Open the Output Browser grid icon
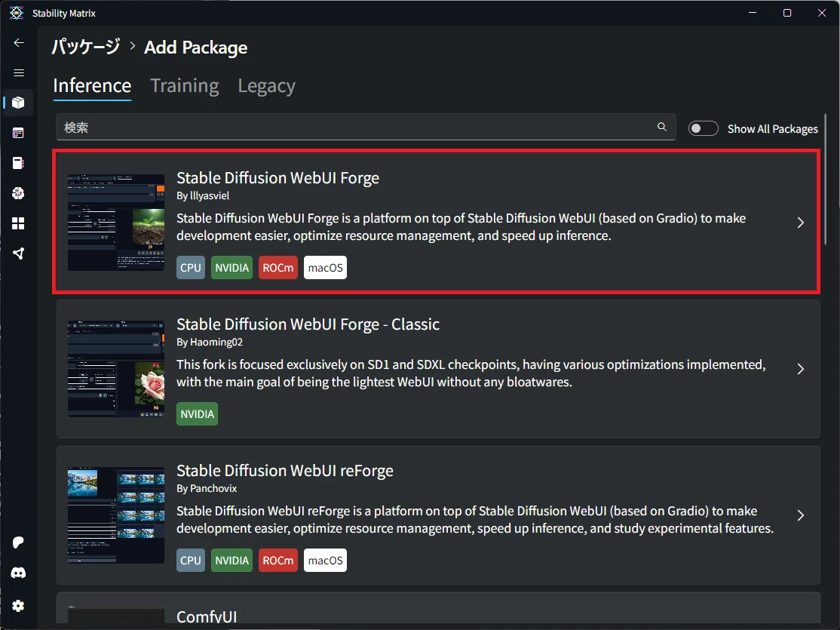840x630 pixels. pos(18,223)
